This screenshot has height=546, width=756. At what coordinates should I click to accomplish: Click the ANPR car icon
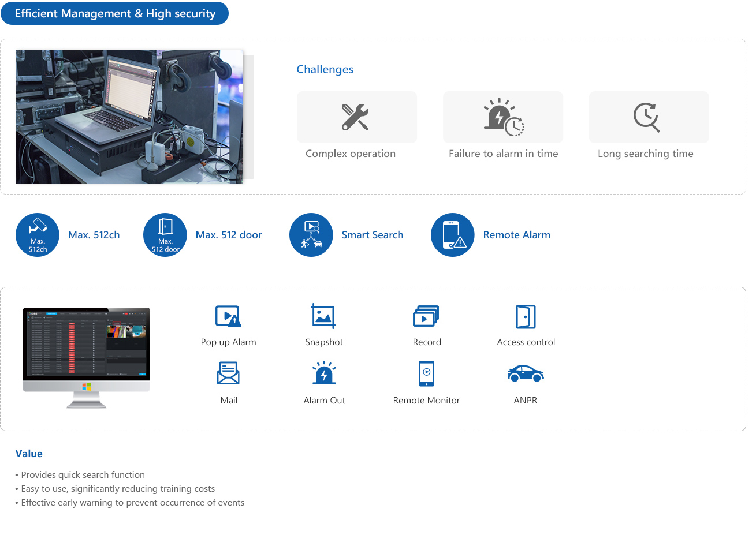click(x=526, y=374)
